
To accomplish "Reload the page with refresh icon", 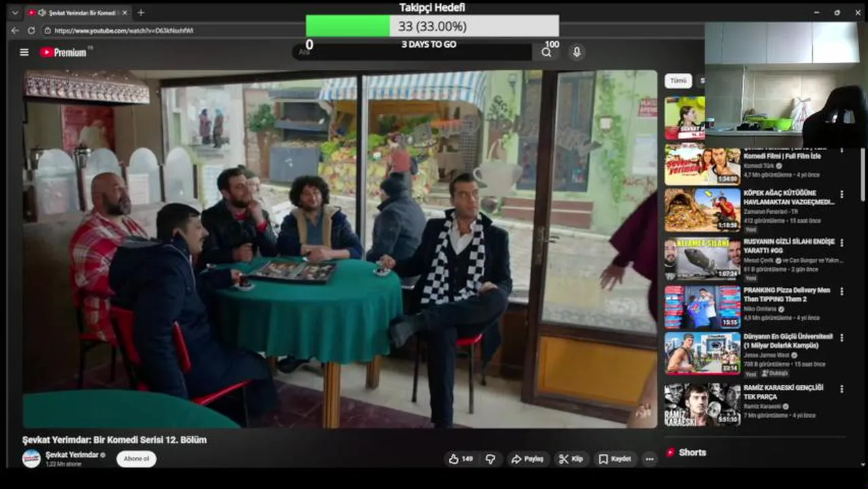I will pos(31,31).
